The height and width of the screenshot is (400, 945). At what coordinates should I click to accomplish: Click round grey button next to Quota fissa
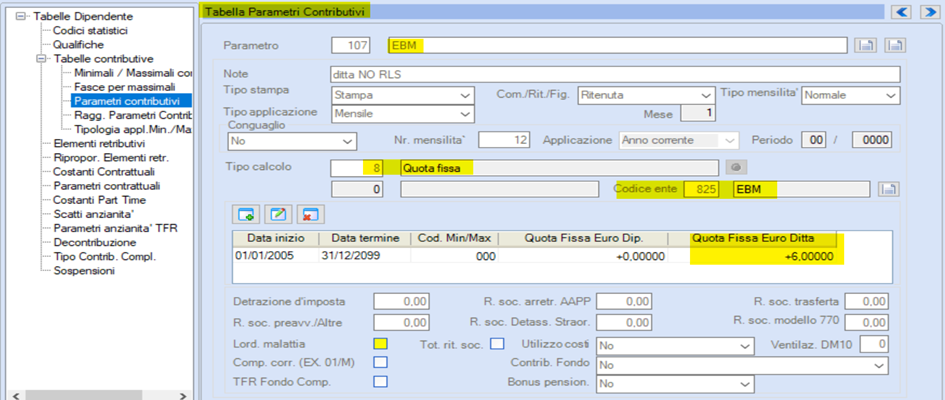[736, 167]
